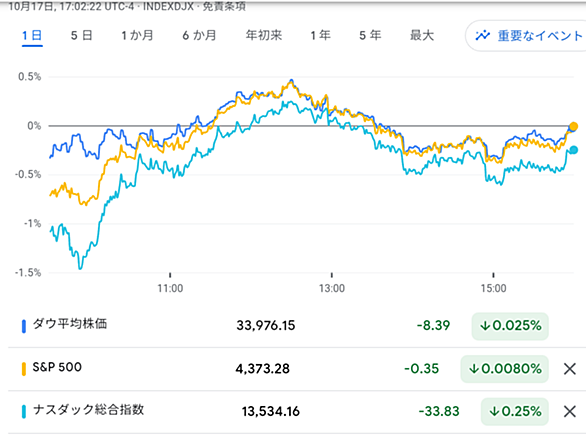Remove S&P 500 with the X icon
Viewport: 586px width, 440px height.
click(570, 369)
